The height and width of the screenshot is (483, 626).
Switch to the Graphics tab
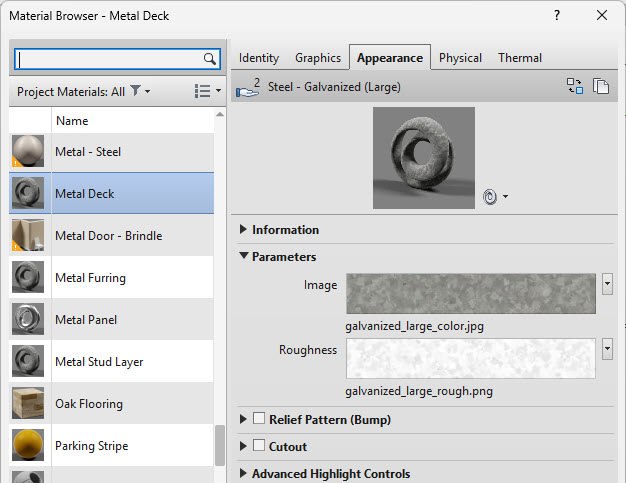(318, 58)
